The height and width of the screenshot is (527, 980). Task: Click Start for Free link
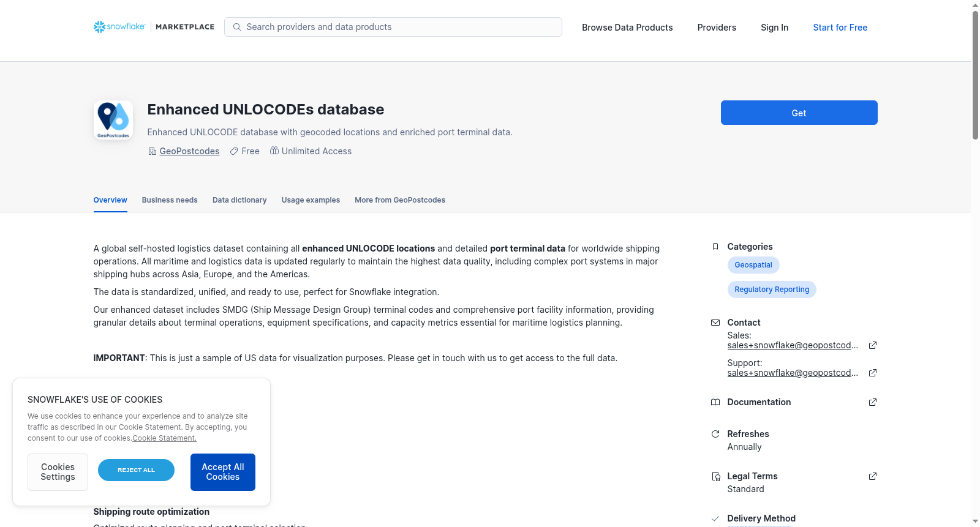click(x=840, y=28)
